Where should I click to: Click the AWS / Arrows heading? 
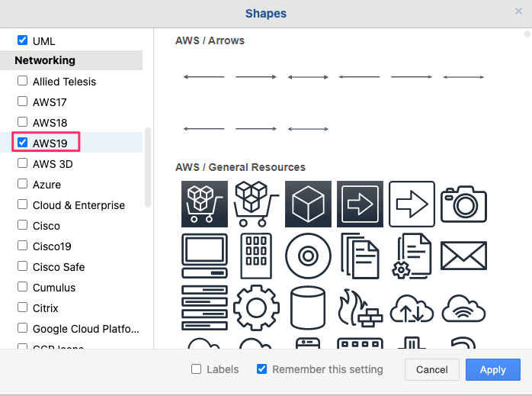(x=210, y=40)
